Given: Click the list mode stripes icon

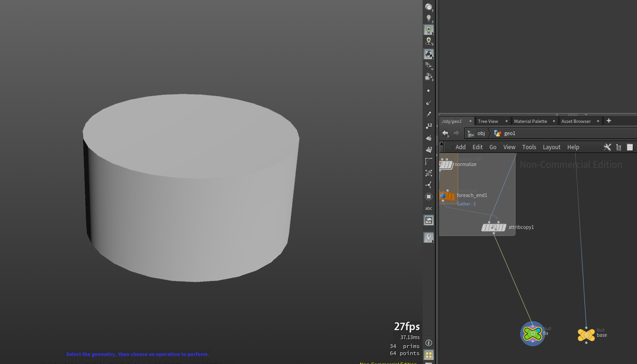Looking at the screenshot, I should [x=630, y=147].
